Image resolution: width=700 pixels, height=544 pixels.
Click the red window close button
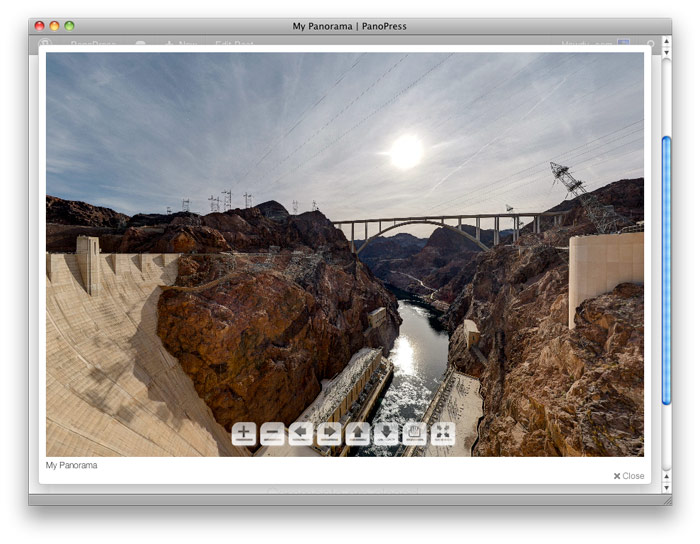(39, 26)
